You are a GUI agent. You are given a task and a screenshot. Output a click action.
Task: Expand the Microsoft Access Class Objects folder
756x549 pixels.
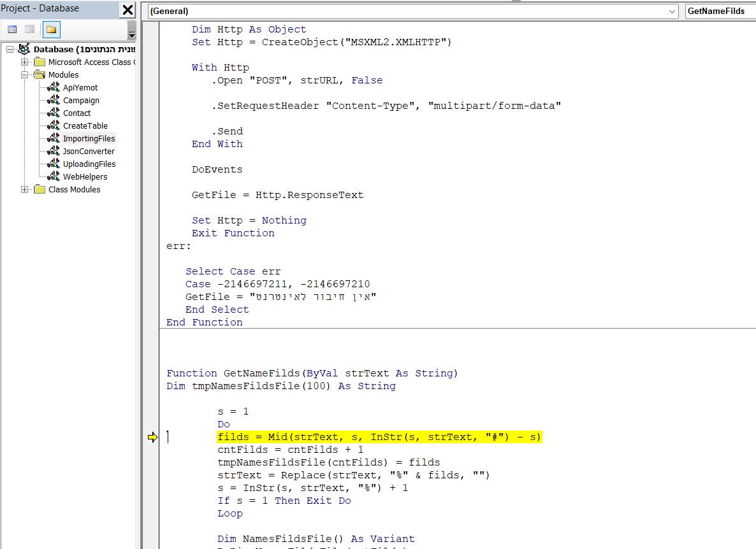pos(25,62)
